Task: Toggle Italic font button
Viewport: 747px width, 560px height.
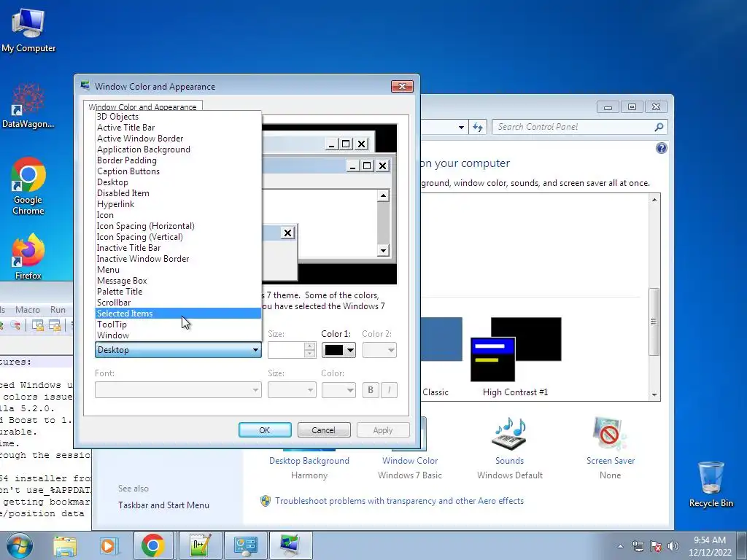Action: point(389,390)
